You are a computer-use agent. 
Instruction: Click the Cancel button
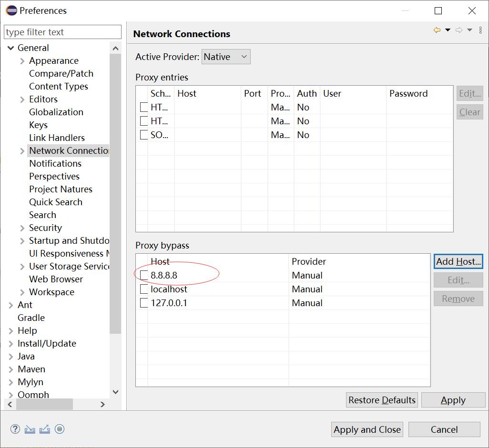(444, 429)
